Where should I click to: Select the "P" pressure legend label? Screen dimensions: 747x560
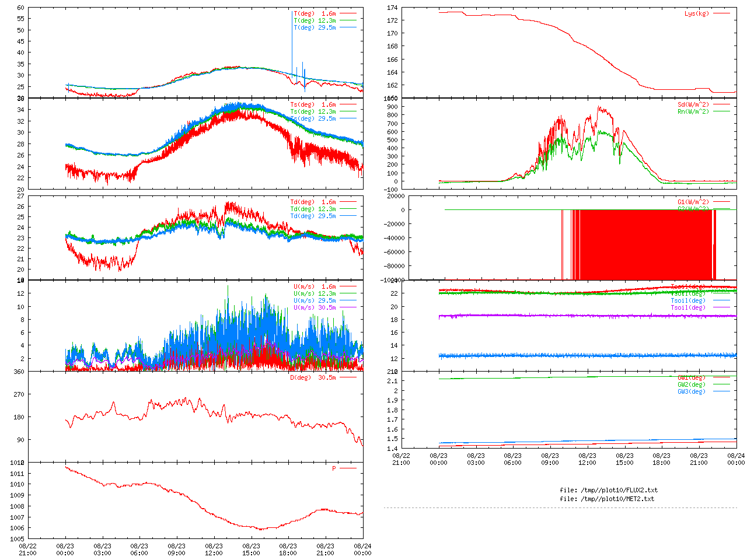(x=334, y=468)
